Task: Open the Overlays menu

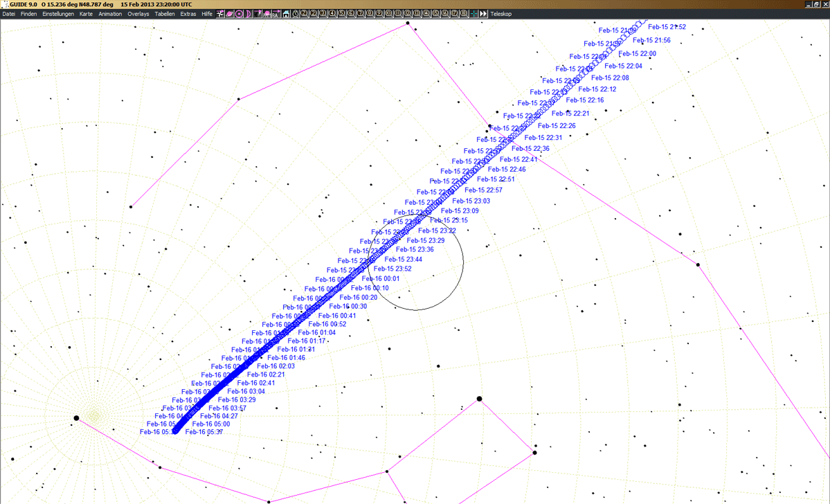Action: pyautogui.click(x=138, y=14)
